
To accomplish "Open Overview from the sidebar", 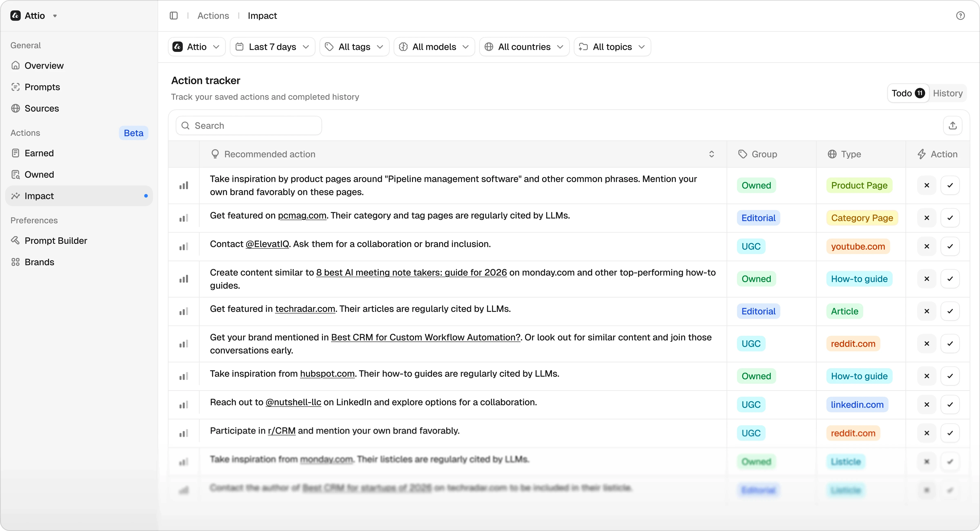I will [x=44, y=66].
